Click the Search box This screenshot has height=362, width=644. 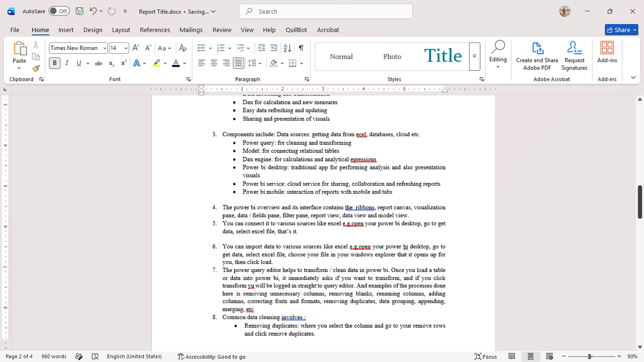[325, 11]
